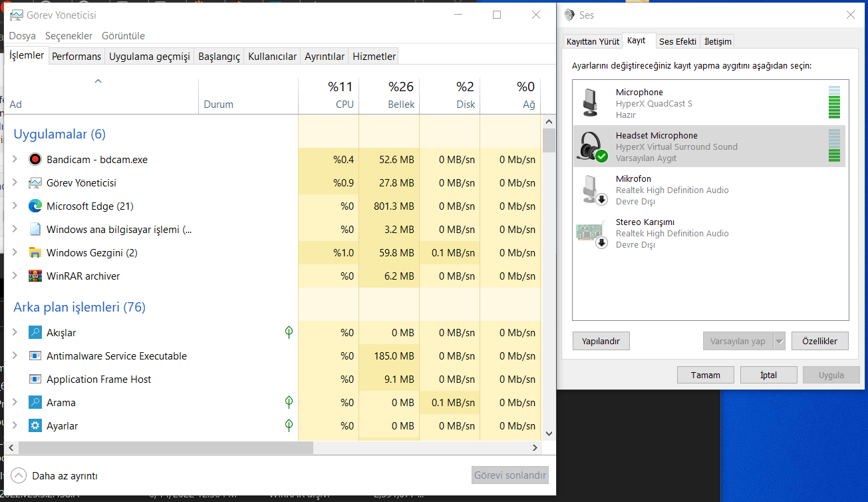Click the Bandicam record icon in process list

click(35, 159)
